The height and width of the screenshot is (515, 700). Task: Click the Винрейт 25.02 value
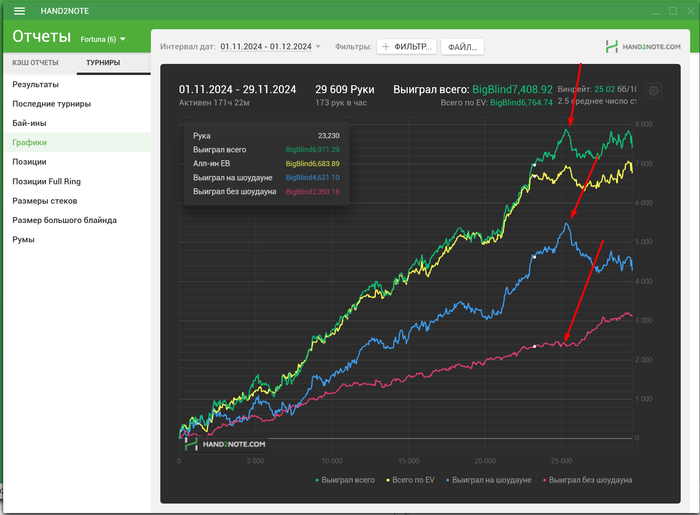[x=604, y=89]
